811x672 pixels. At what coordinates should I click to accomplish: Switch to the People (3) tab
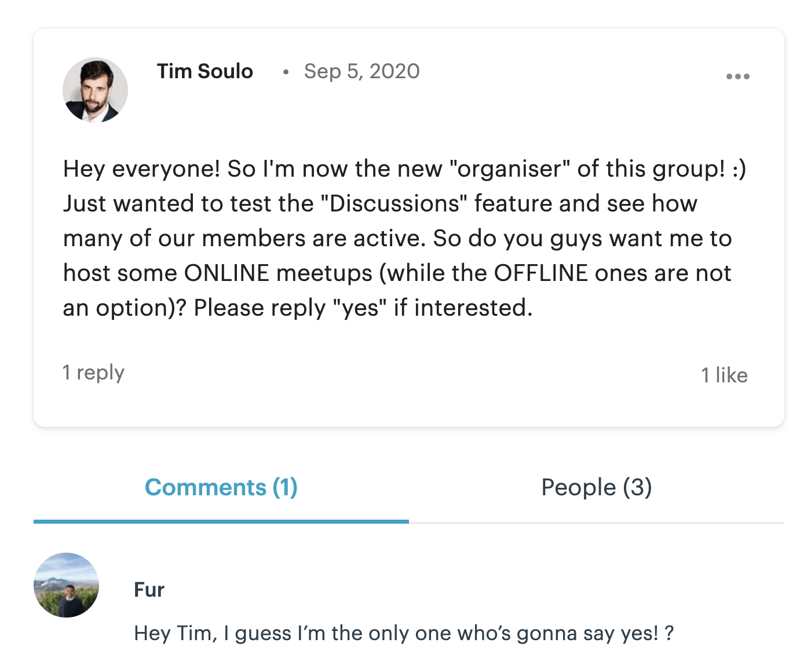pyautogui.click(x=596, y=487)
